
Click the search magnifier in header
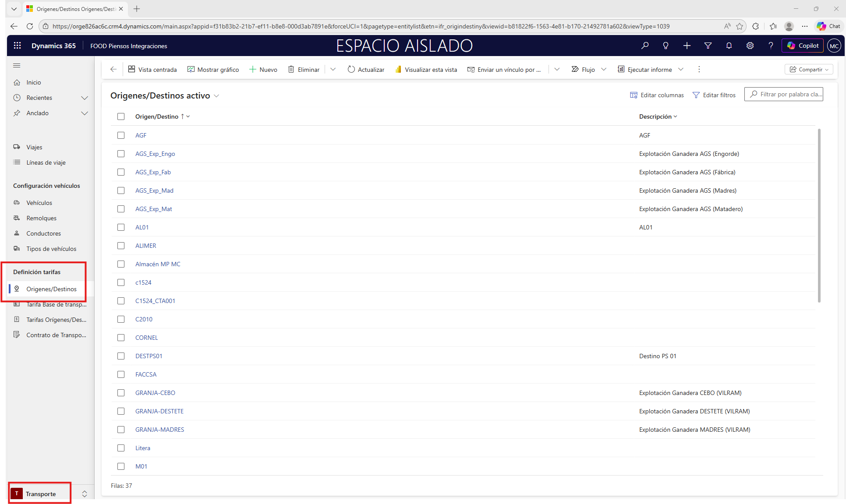pos(645,46)
